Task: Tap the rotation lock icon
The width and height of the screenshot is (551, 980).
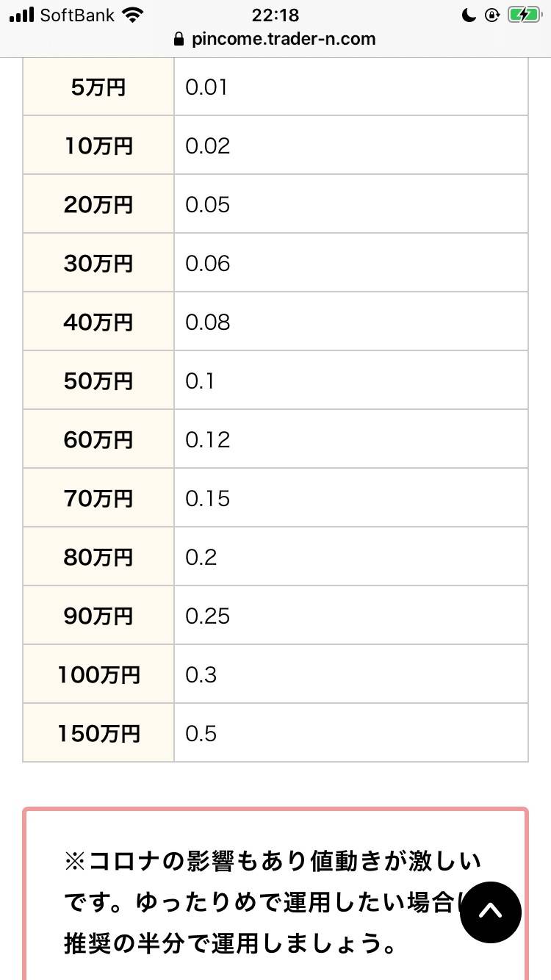Action: coord(492,15)
